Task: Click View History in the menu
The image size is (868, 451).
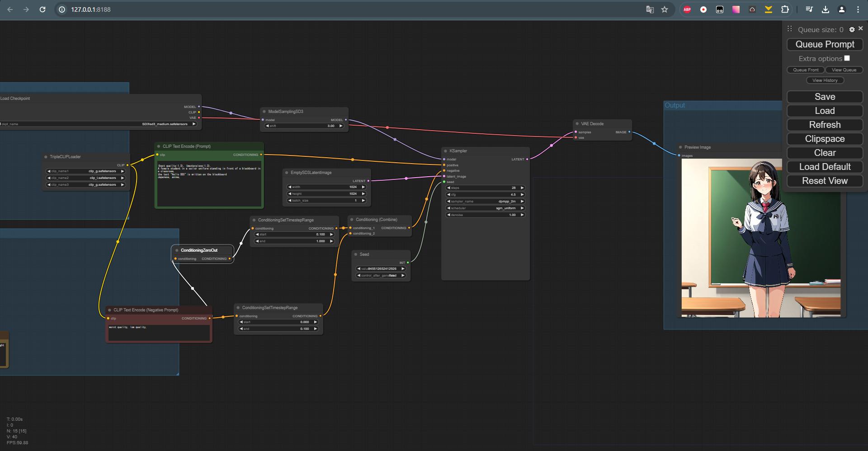Action: 825,80
